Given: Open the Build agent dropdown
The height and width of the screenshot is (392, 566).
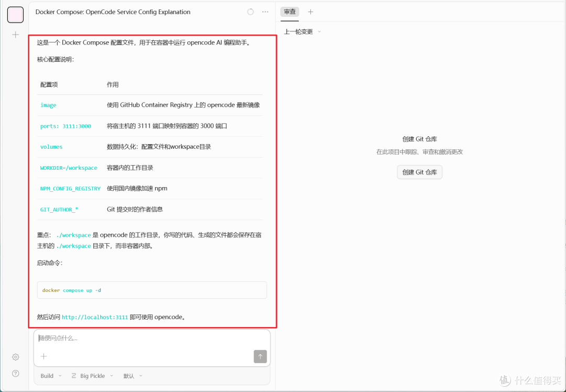Looking at the screenshot, I should (x=51, y=376).
